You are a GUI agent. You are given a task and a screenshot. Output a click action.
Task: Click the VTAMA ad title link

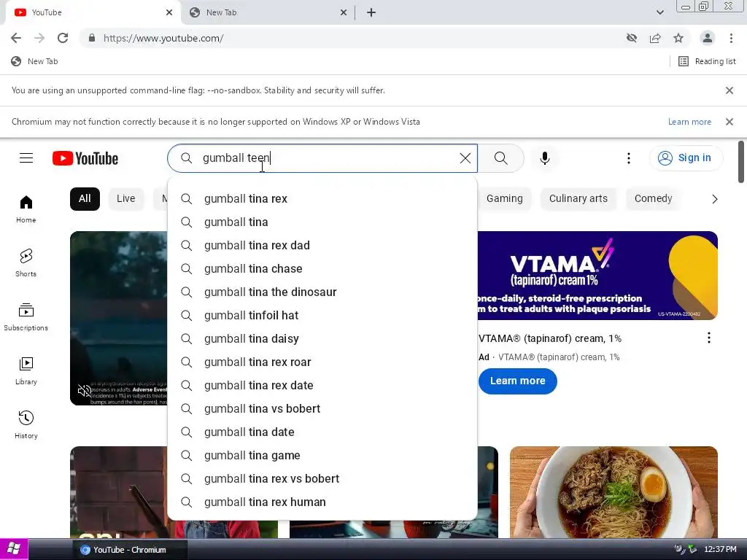click(550, 338)
